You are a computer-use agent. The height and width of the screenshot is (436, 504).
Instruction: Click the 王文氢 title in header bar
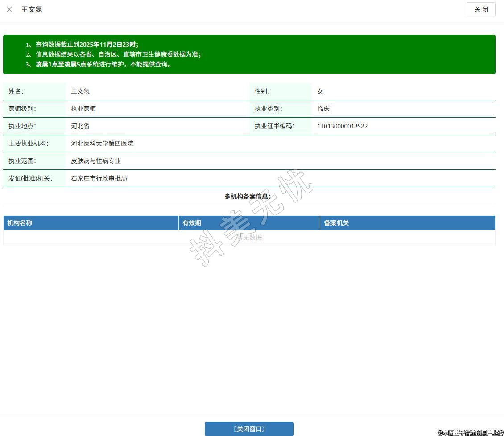(x=32, y=9)
